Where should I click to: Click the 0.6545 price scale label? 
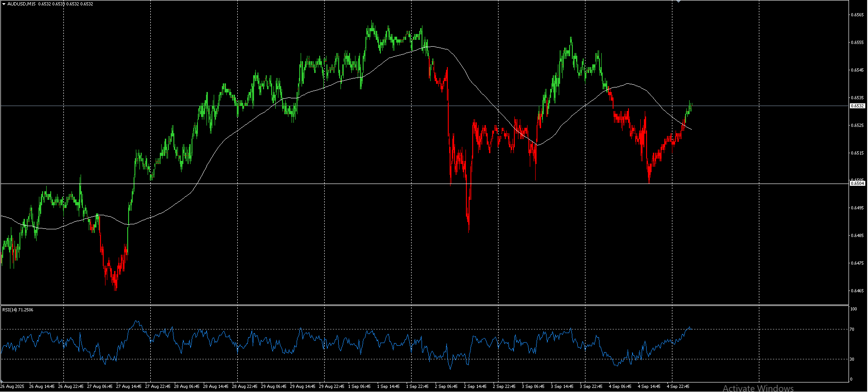857,70
